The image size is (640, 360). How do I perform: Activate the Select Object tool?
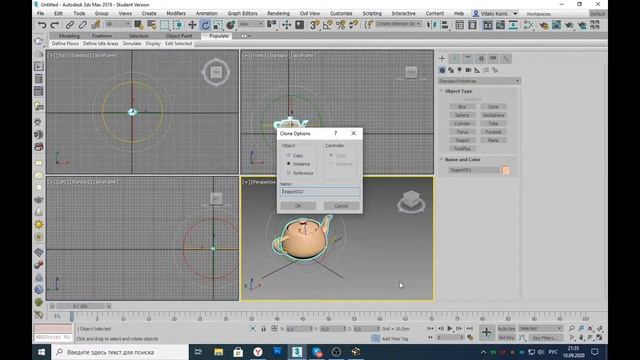138,25
